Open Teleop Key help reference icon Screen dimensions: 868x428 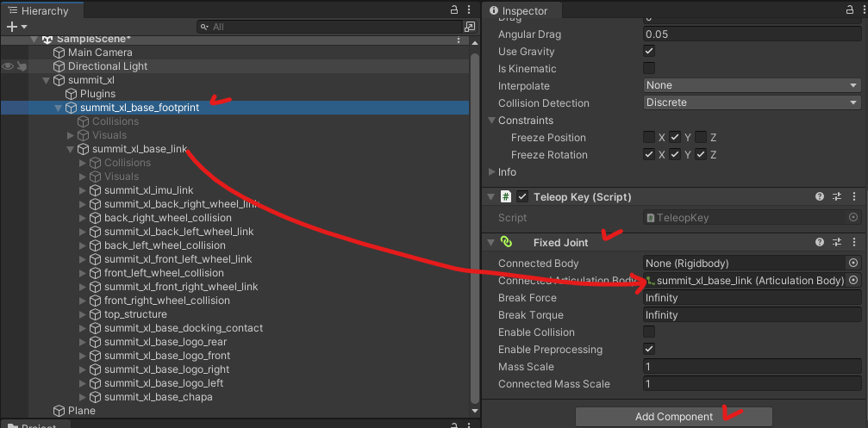(x=820, y=197)
